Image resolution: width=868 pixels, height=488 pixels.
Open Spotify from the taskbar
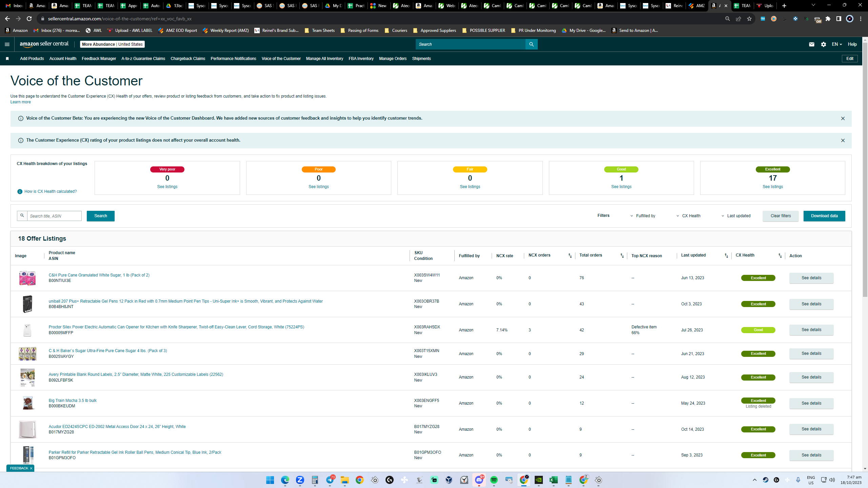click(x=494, y=480)
